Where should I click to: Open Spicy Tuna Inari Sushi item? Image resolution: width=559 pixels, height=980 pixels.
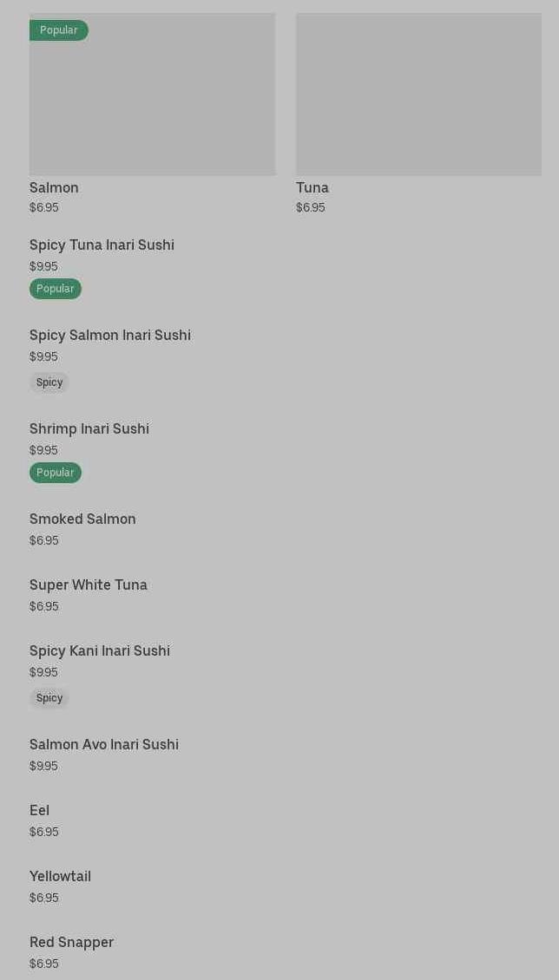point(102,245)
